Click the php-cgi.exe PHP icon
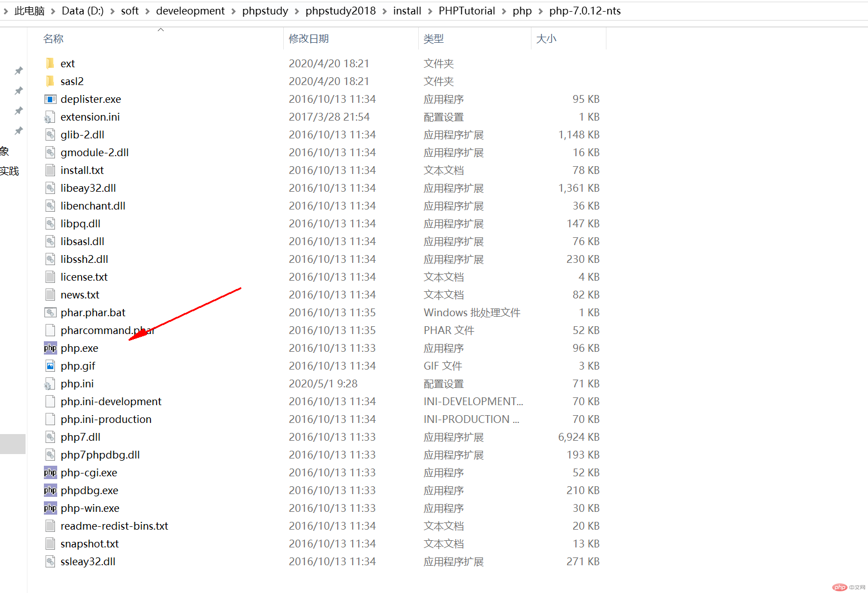 (50, 472)
